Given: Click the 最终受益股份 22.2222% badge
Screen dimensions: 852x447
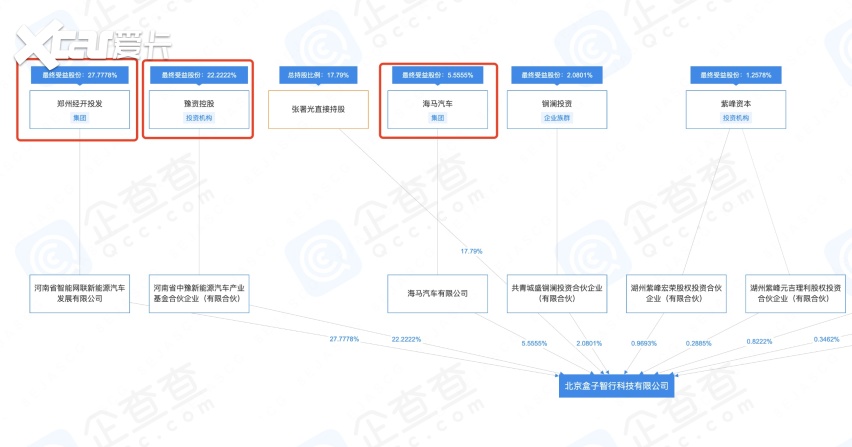Looking at the screenshot, I should pyautogui.click(x=199, y=75).
